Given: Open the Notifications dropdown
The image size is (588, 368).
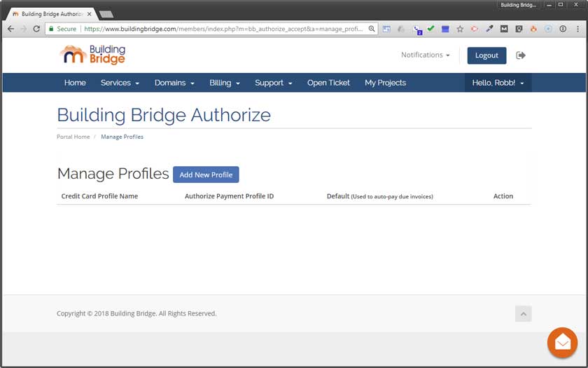Looking at the screenshot, I should coord(426,55).
